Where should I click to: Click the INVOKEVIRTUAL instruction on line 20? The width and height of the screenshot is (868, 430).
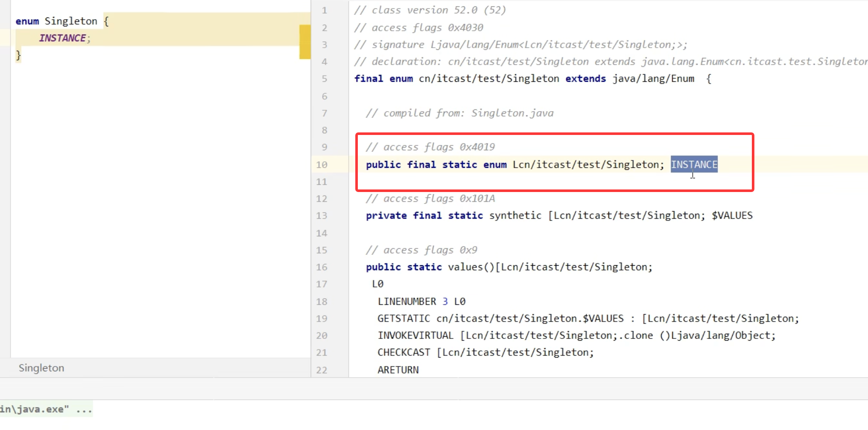[415, 335]
